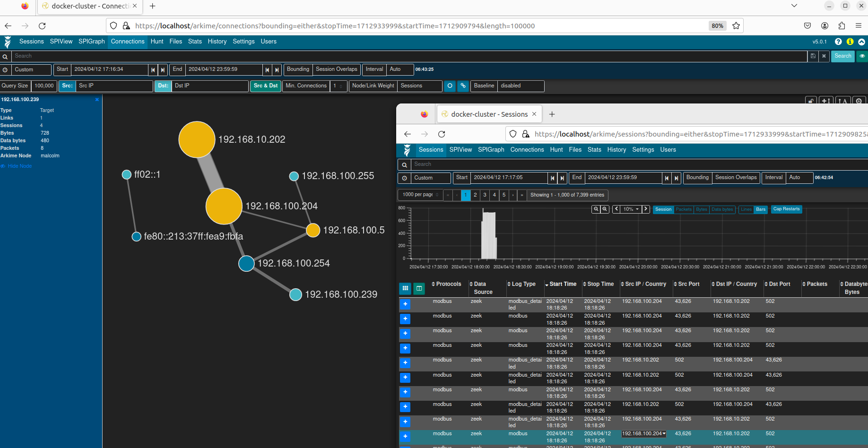This screenshot has height=448, width=868.
Task: Click the yellow info icon in the top bar
Action: pos(850,42)
